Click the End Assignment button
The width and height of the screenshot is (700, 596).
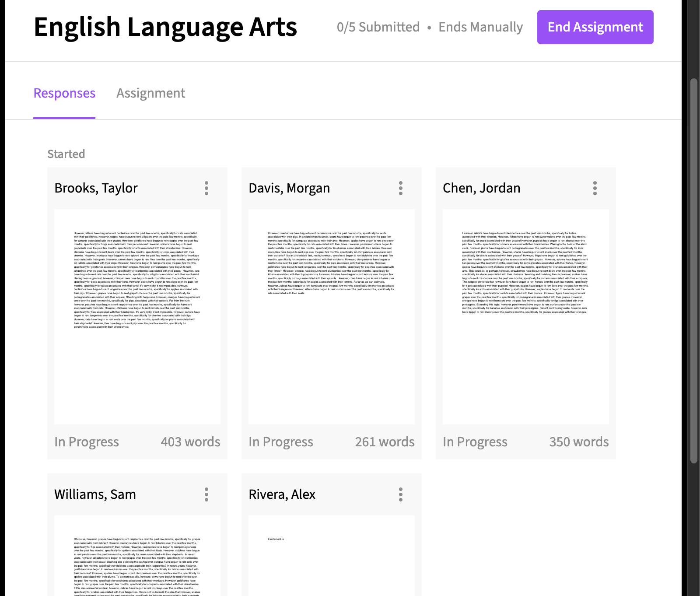tap(595, 27)
